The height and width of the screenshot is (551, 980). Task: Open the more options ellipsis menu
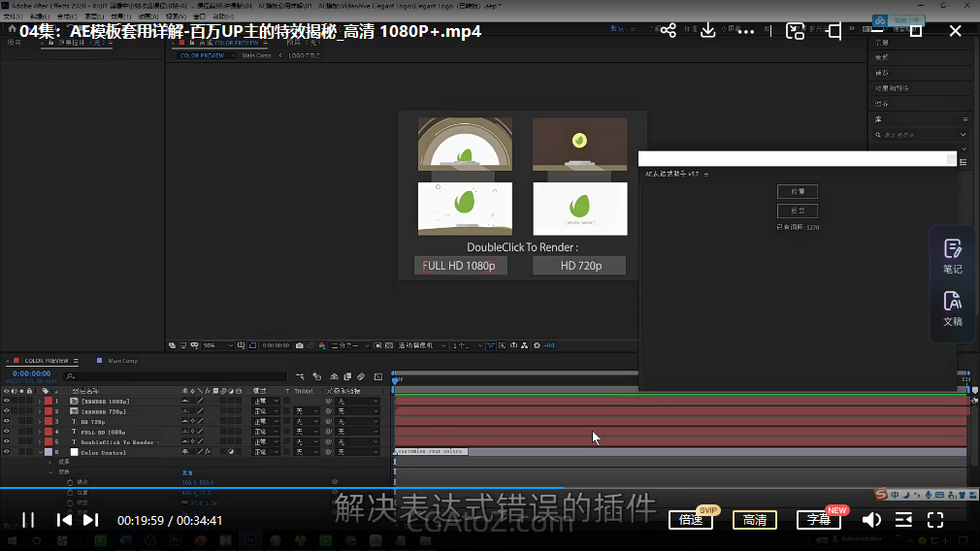[746, 31]
